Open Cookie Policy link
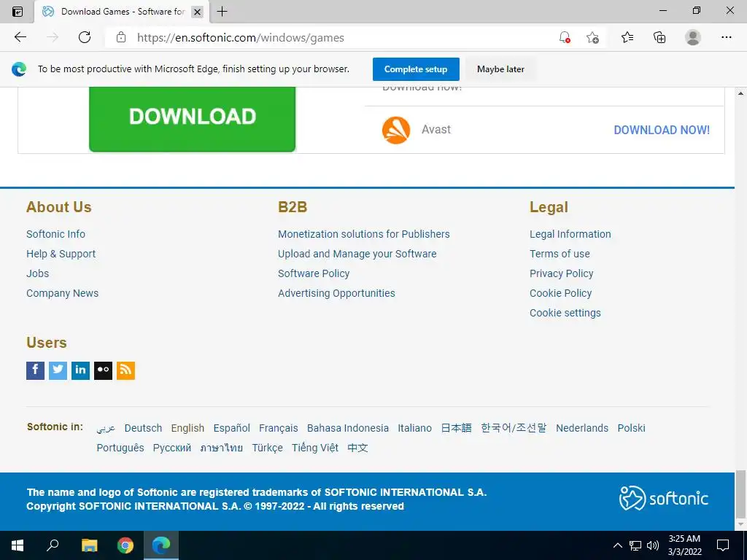This screenshot has width=747, height=560. [x=561, y=293]
